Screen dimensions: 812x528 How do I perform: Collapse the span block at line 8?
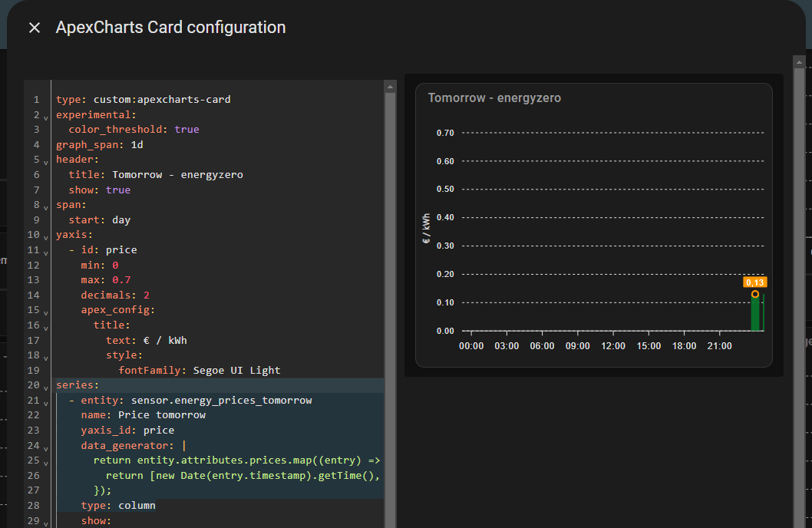click(x=45, y=208)
